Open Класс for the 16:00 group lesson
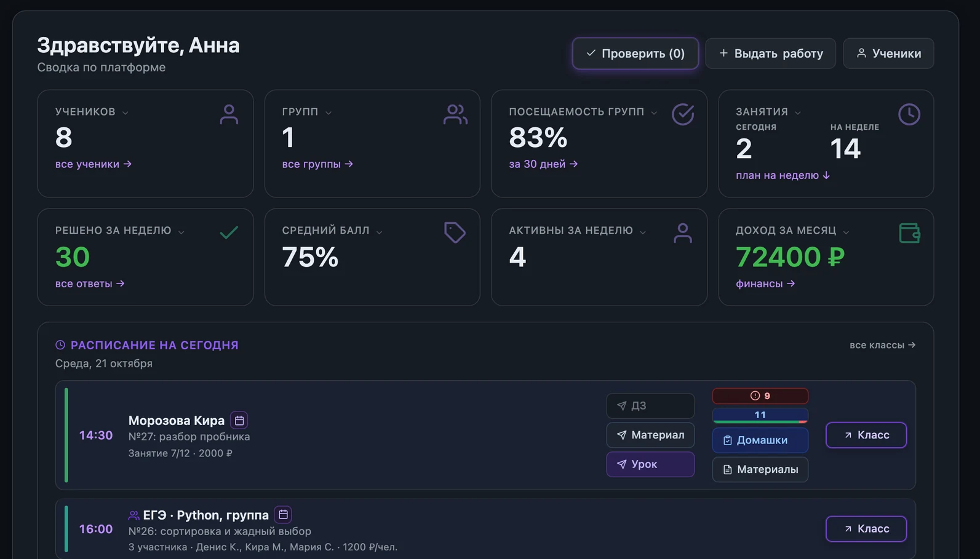The image size is (980, 559). click(866, 529)
